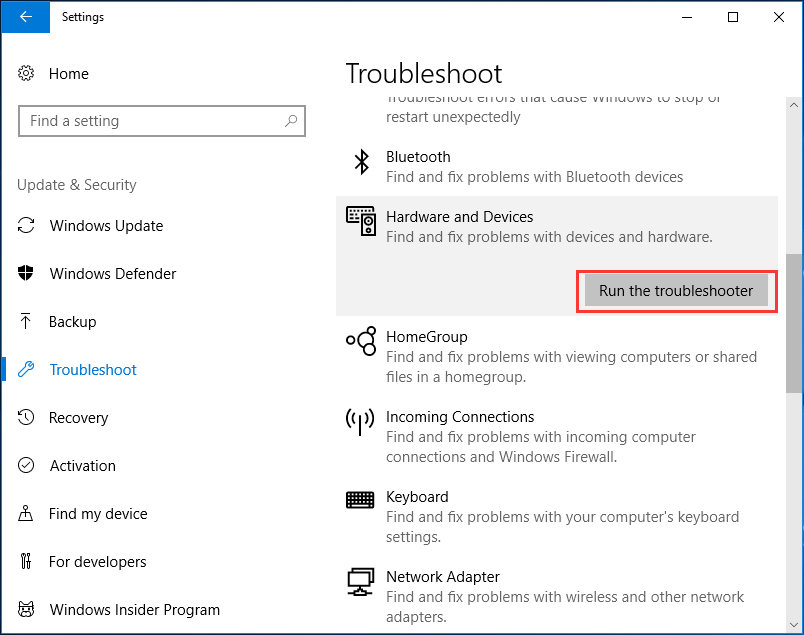Image resolution: width=804 pixels, height=635 pixels.
Task: Click the For developers tools icon
Action: point(28,562)
